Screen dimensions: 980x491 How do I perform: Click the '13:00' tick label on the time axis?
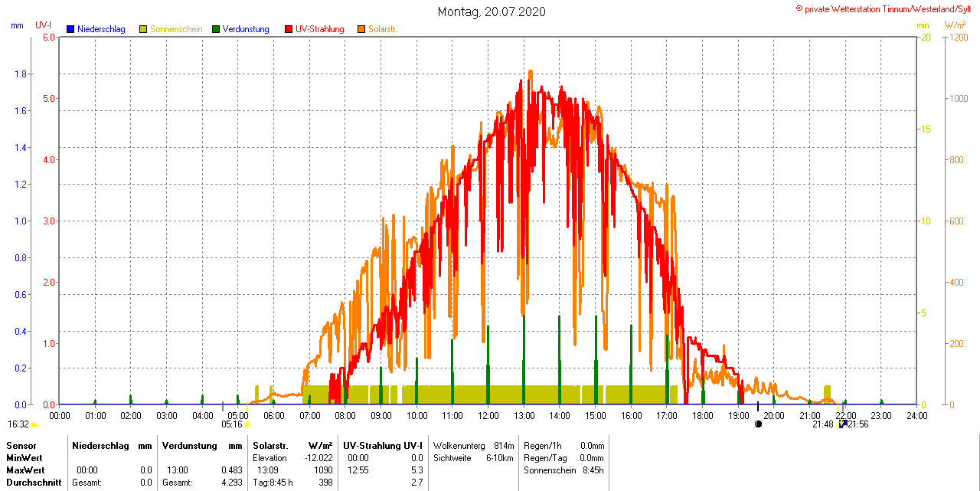[x=524, y=416]
